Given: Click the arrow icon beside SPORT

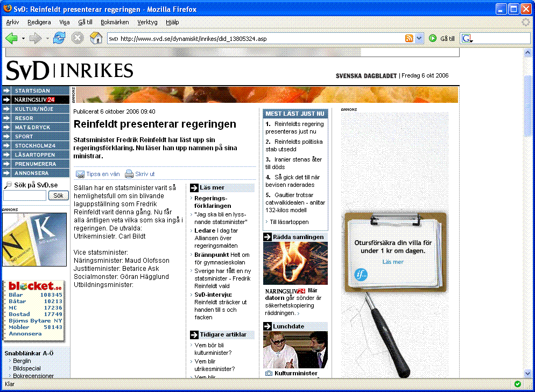Looking at the screenshot, I should [x=6, y=136].
